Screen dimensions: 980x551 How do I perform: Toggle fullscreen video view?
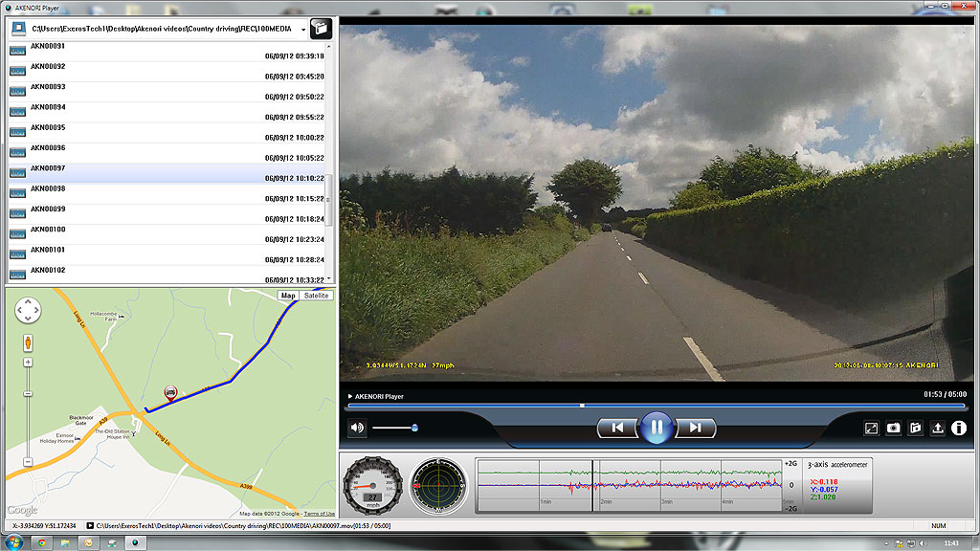point(871,428)
